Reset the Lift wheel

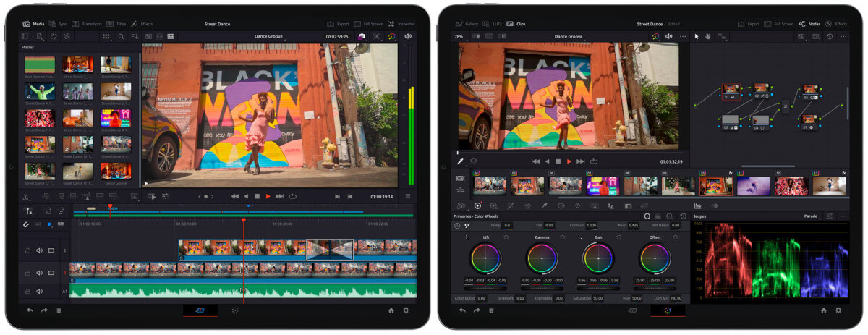tap(505, 237)
